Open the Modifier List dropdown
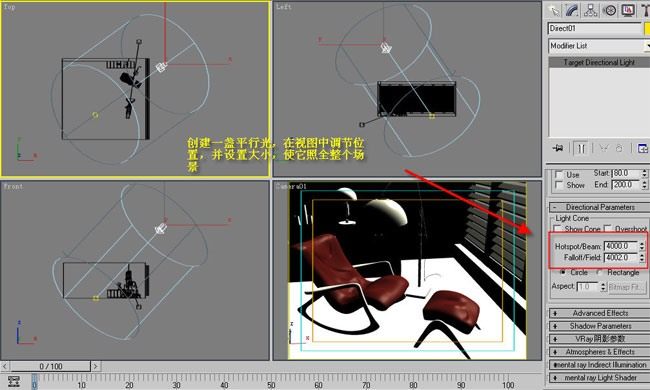Screen dimensions: 650x390 click(599, 46)
